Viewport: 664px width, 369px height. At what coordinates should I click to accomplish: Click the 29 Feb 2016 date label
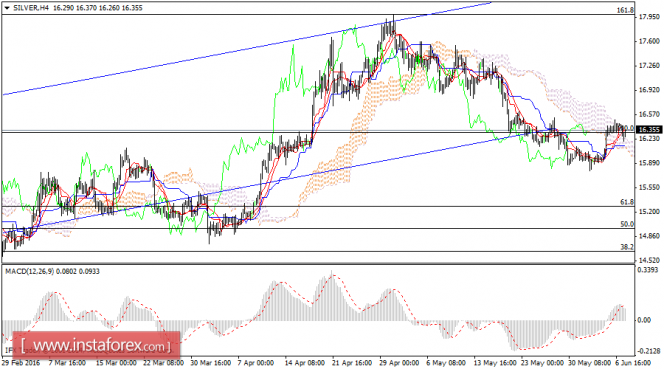21,363
